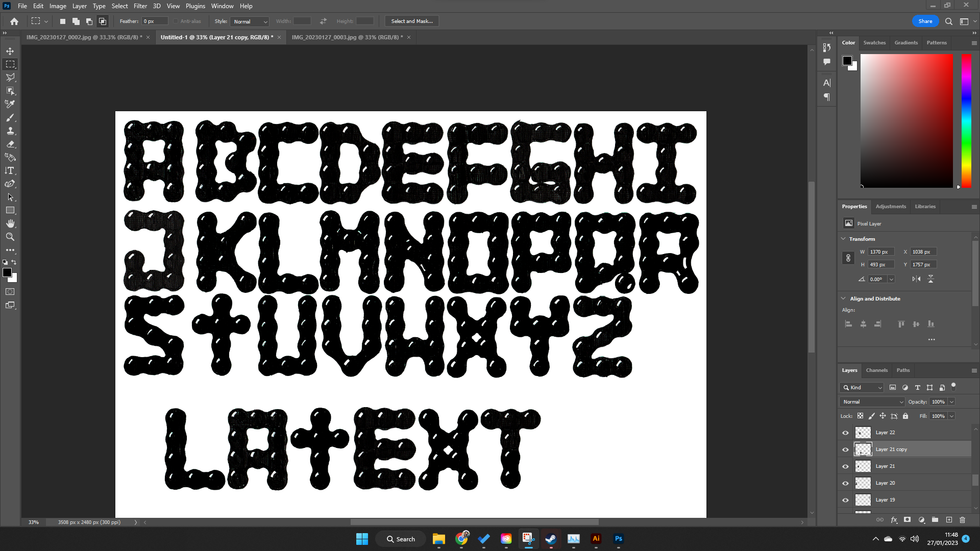The width and height of the screenshot is (980, 551).
Task: Add a layer mask to Layer 21 copy
Action: (x=907, y=520)
